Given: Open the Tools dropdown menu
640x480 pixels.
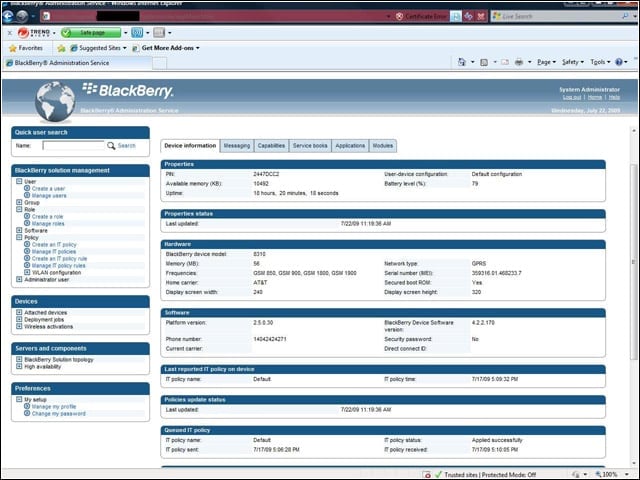Looking at the screenshot, I should [600, 62].
